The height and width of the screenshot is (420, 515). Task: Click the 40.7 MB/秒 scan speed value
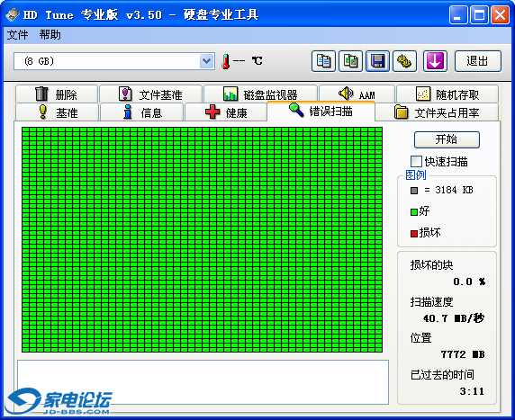[454, 318]
